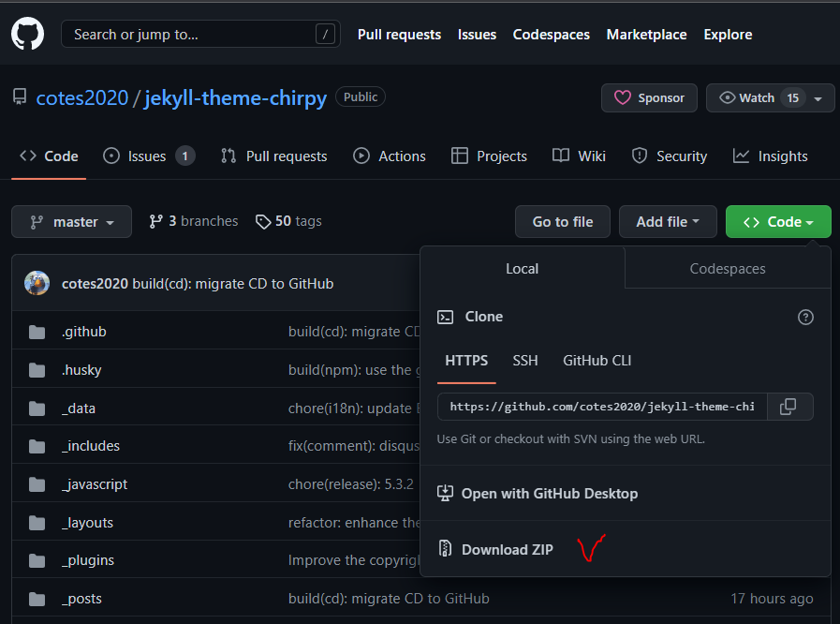Screen dimensions: 840x624
Task: Click the Insights graph icon
Action: click(741, 156)
